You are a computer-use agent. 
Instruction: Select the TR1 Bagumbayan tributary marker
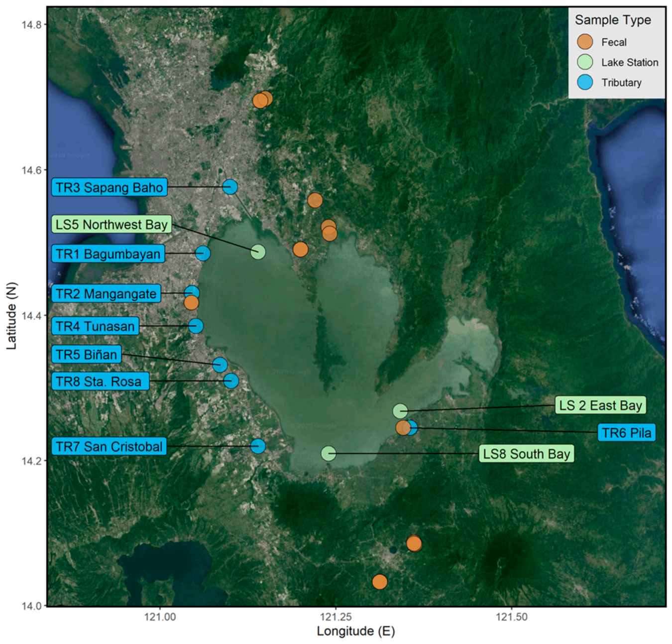pyautogui.click(x=202, y=253)
